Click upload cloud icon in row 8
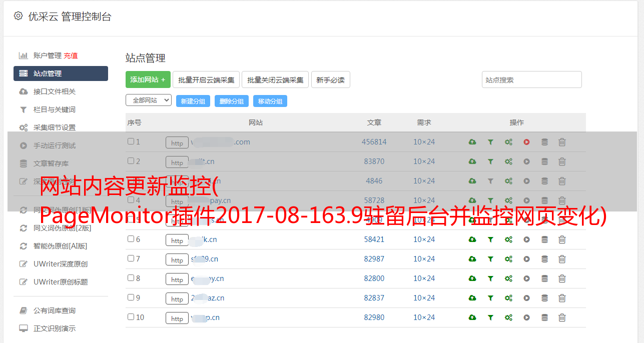Viewport: 644px width, 343px height. pos(472,278)
